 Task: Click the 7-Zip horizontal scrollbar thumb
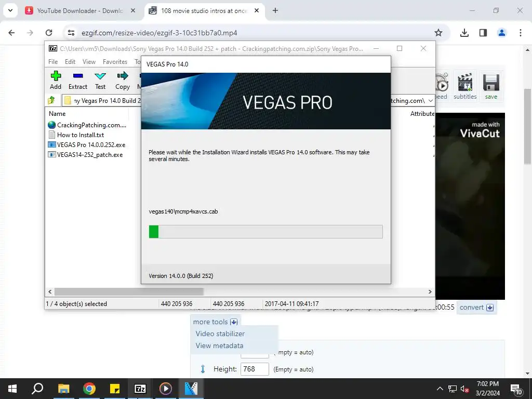pos(129,291)
